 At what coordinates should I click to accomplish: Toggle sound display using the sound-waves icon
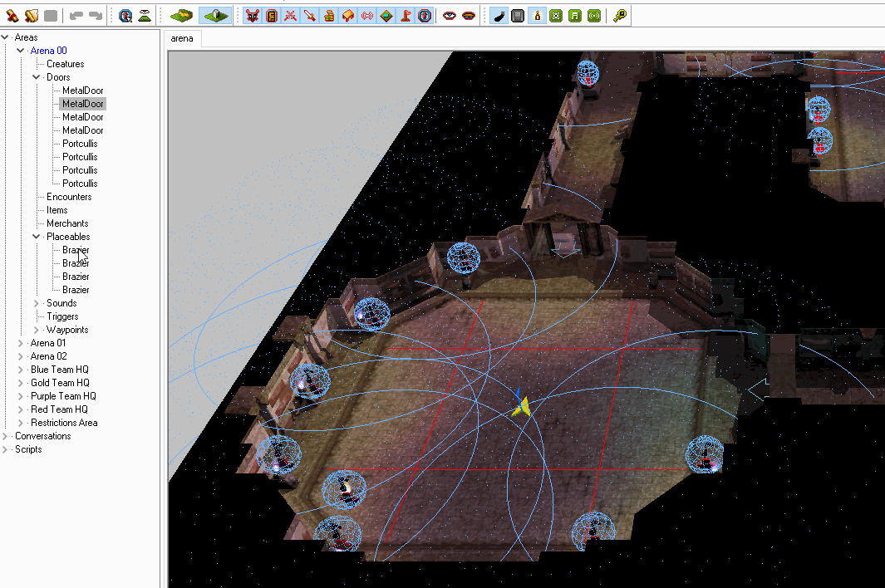[x=367, y=16]
